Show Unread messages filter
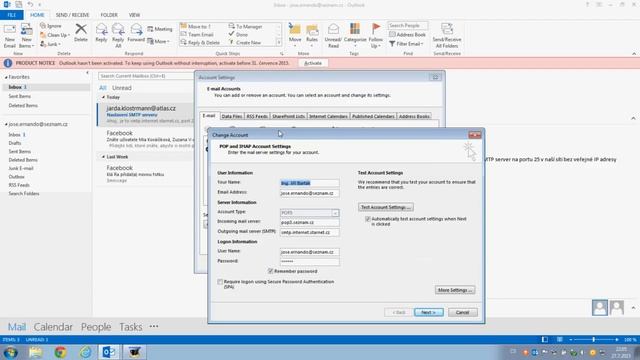The height and width of the screenshot is (360, 640). click(122, 88)
